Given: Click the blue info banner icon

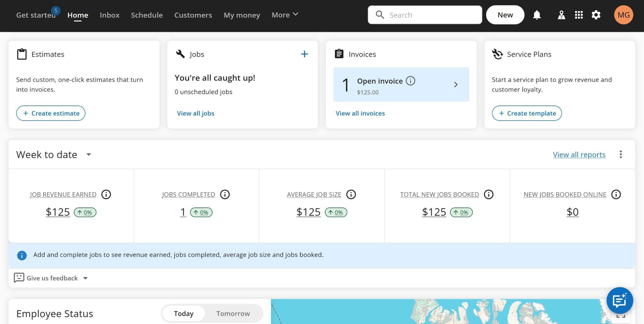Looking at the screenshot, I should [x=22, y=255].
